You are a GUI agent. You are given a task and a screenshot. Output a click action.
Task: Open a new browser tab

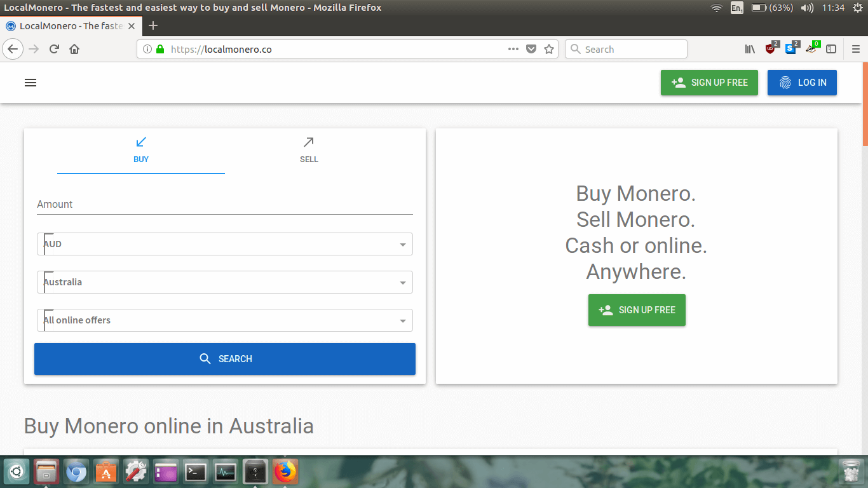pos(153,26)
